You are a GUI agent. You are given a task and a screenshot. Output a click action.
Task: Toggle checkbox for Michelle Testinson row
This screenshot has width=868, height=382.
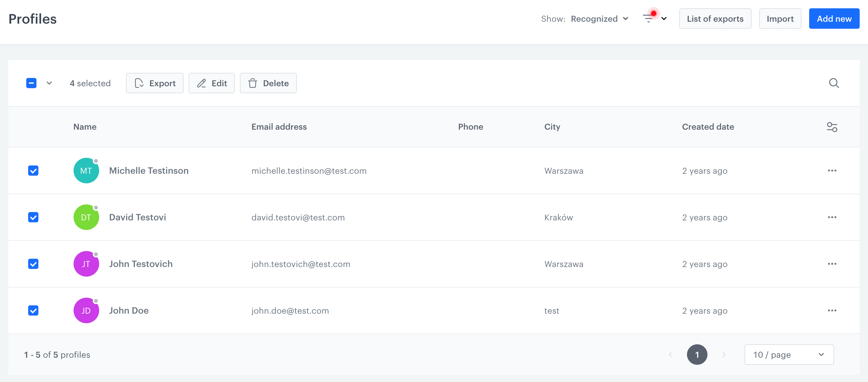coord(34,170)
